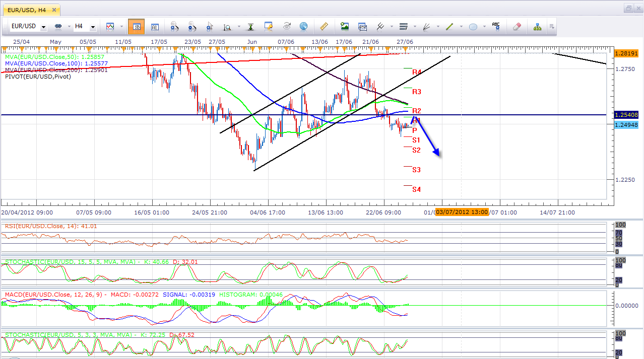Click the R2 pivot level label
This screenshot has width=644, height=359.
click(417, 111)
